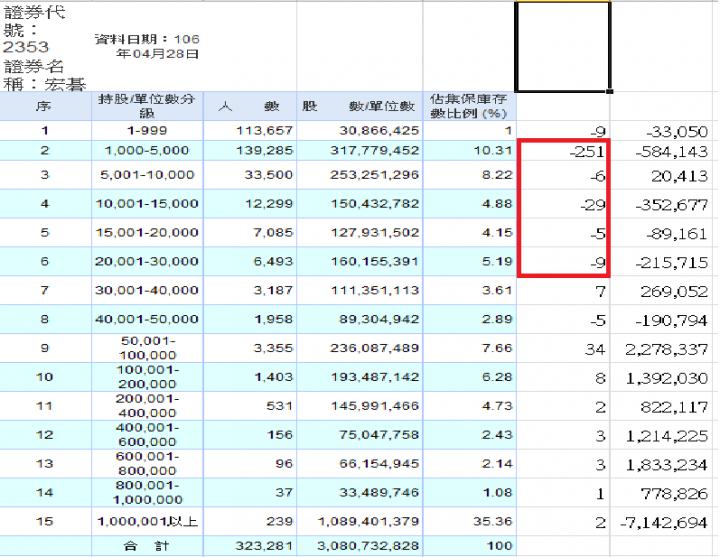Click the 持股/單位數分級 header cell
720x557 pixels.
coord(147,106)
